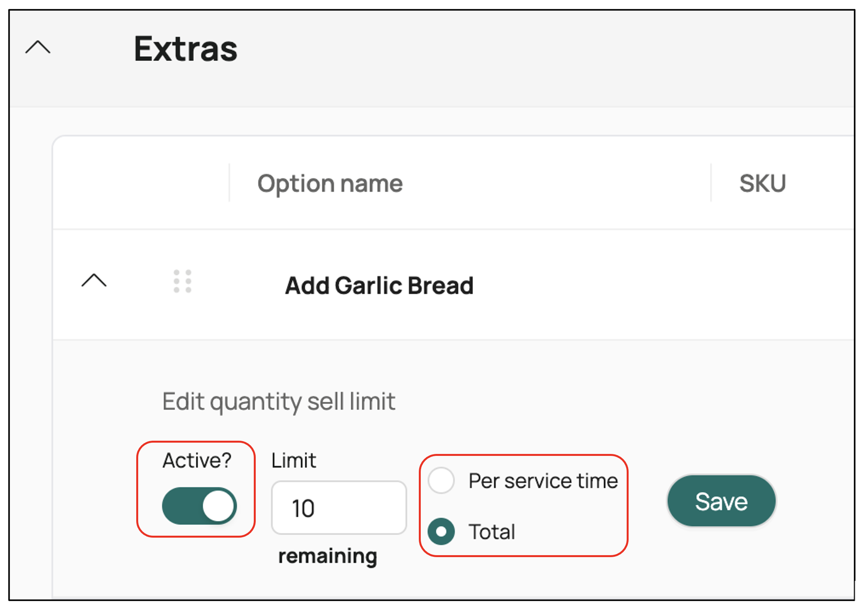Click the Option name column header

[x=330, y=183]
